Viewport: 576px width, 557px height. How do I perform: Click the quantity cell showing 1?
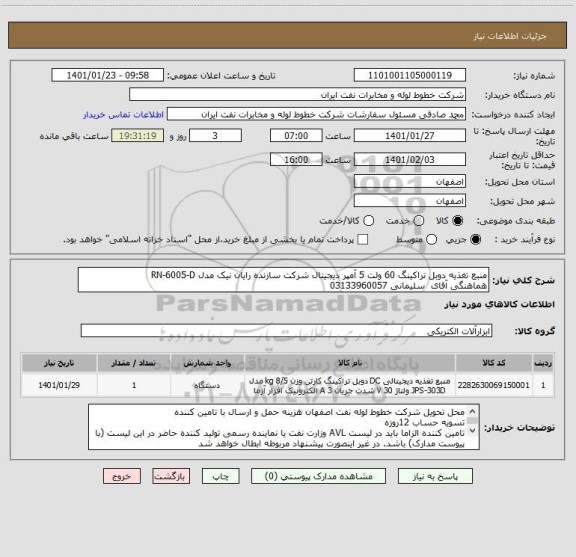click(x=134, y=385)
